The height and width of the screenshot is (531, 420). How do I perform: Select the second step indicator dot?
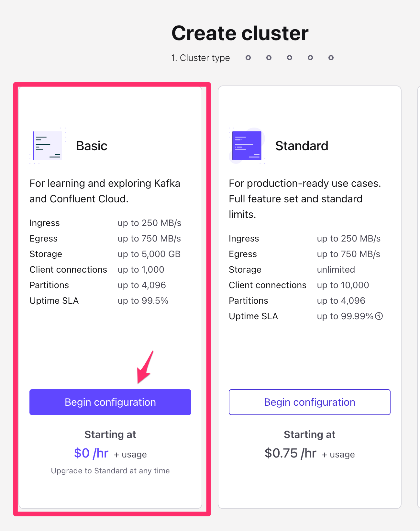point(248,58)
